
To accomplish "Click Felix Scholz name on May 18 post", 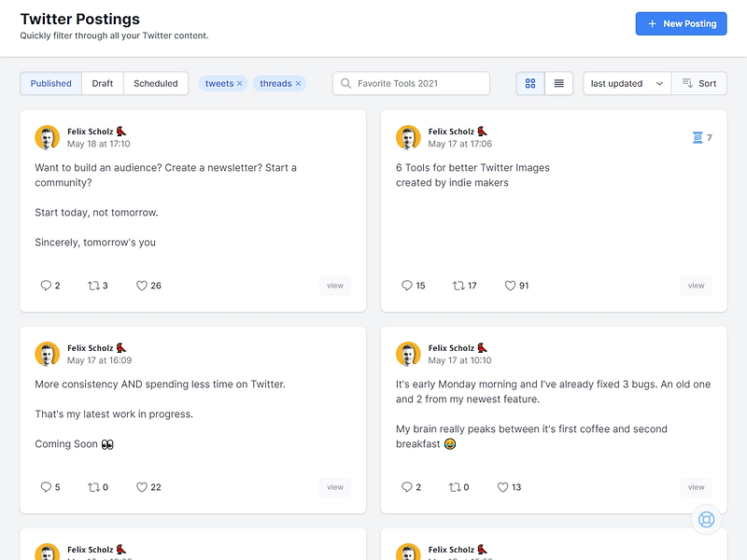I will (x=90, y=132).
